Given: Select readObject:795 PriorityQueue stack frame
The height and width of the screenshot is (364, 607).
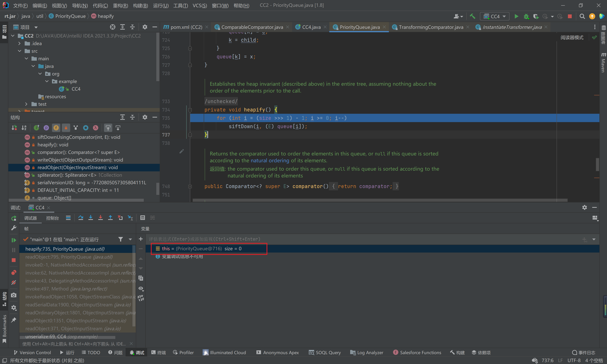Looking at the screenshot, I should (69, 257).
